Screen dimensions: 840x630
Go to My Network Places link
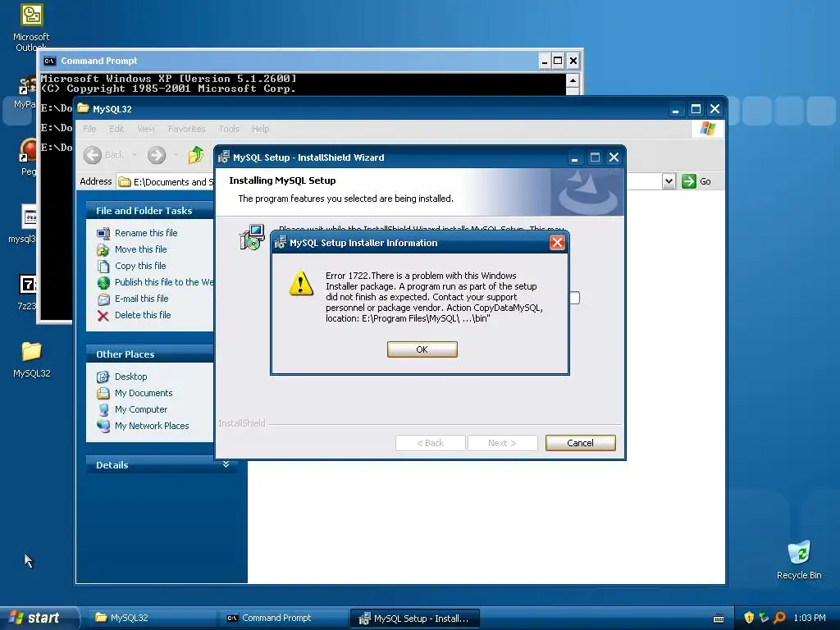click(x=152, y=426)
